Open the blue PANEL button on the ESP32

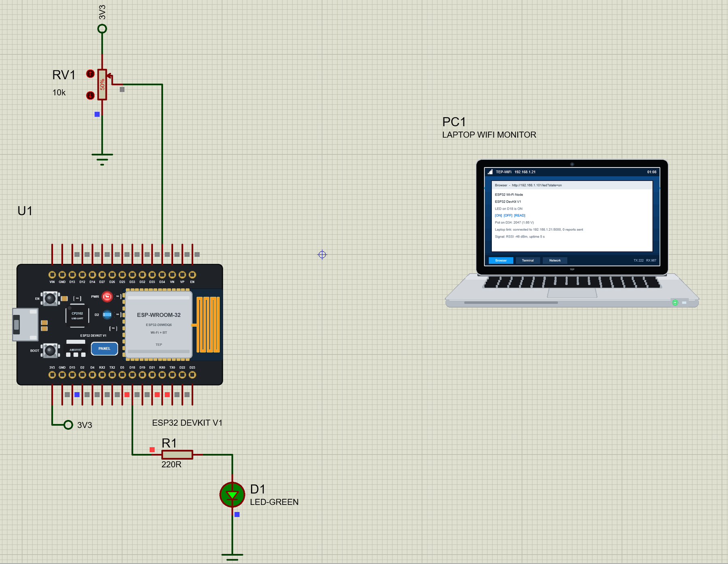click(104, 348)
